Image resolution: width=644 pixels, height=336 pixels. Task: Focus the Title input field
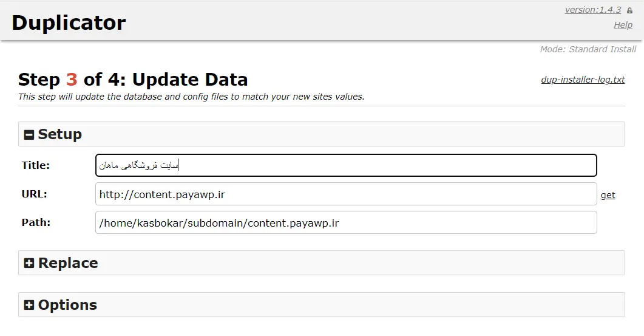click(x=346, y=165)
